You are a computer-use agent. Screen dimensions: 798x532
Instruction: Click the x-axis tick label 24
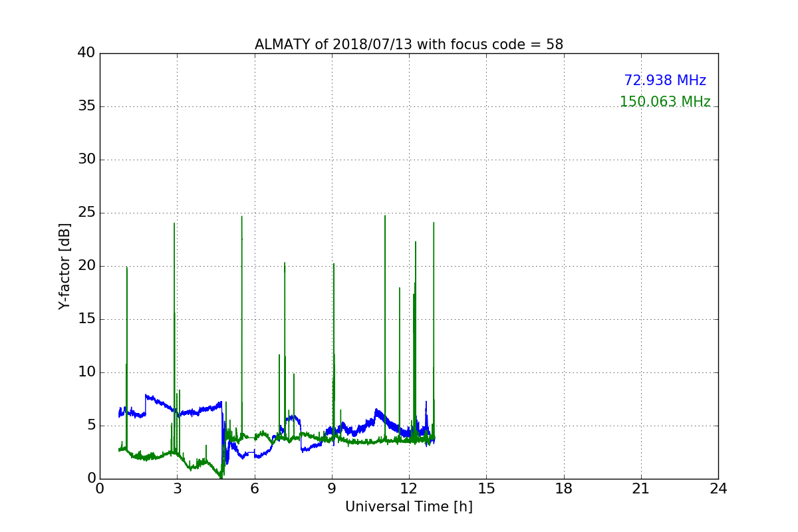tap(718, 489)
